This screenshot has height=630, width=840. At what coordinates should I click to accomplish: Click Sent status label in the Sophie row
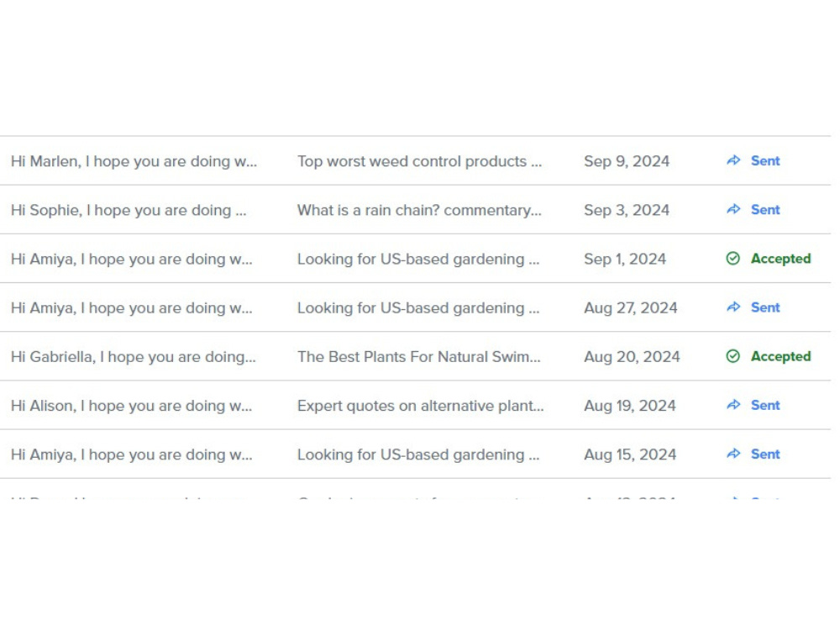click(x=765, y=209)
